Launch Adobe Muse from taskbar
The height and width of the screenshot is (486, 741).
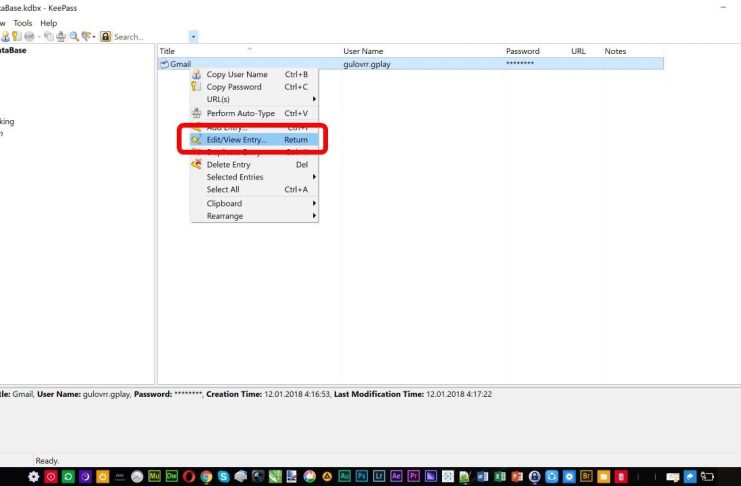[155, 477]
